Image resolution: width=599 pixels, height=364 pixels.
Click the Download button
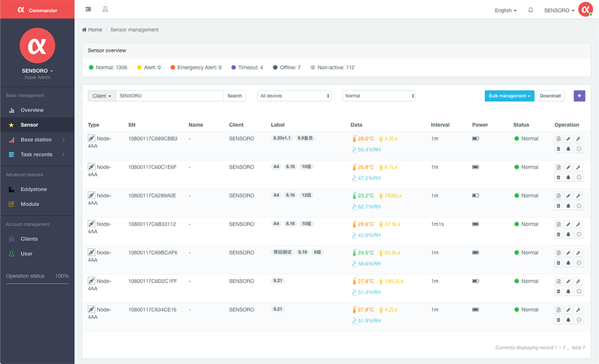coord(550,96)
